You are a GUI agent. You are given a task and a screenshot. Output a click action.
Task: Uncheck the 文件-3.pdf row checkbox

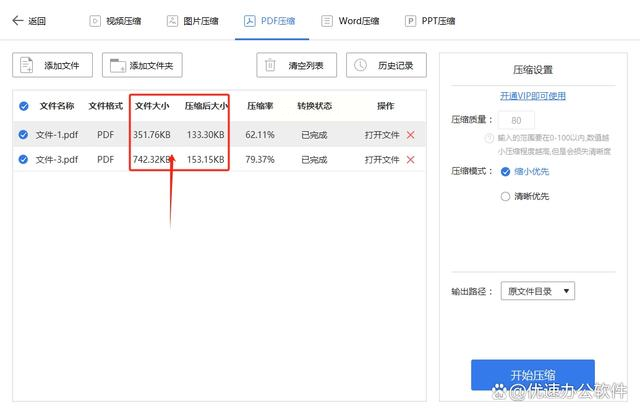(23, 159)
